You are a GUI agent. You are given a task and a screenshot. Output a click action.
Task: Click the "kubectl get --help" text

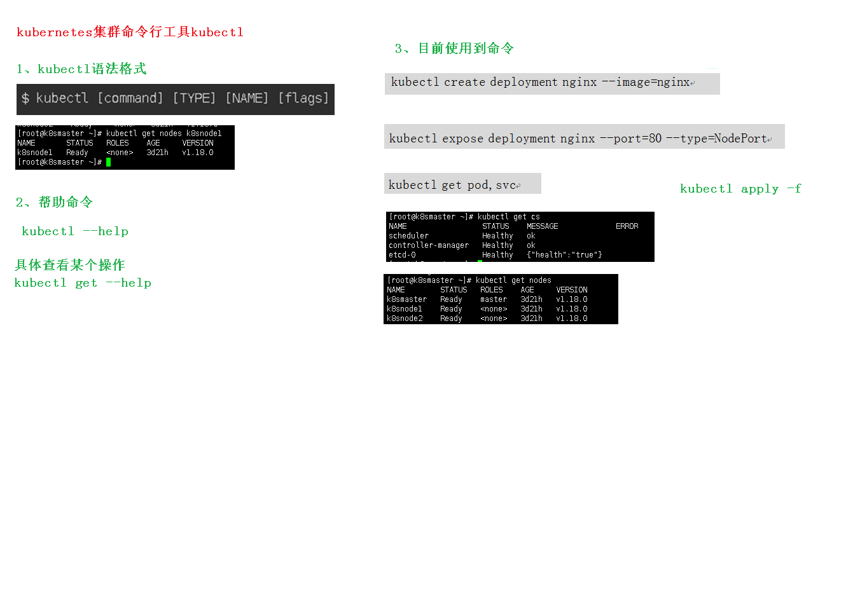[83, 283]
